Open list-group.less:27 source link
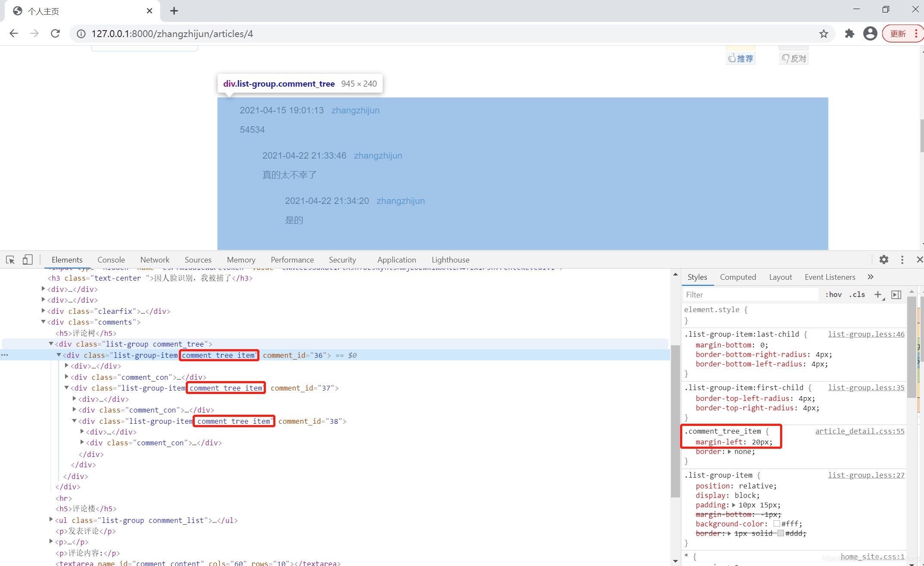 point(866,475)
